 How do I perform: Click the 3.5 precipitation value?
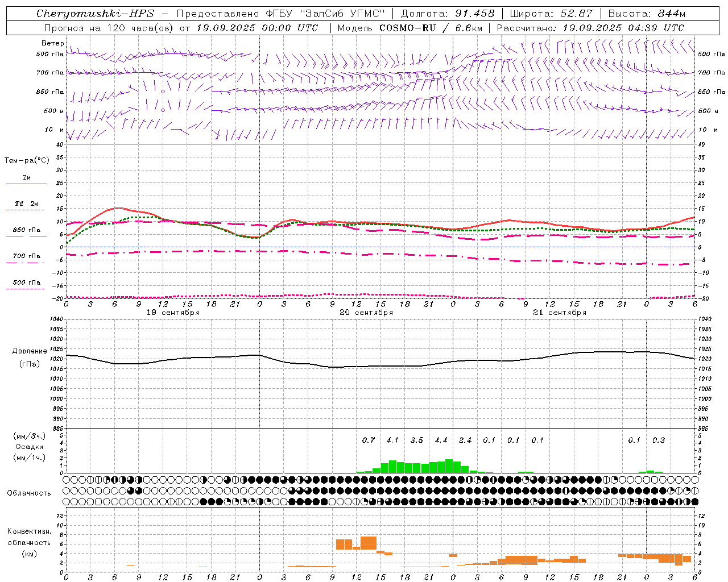click(417, 440)
